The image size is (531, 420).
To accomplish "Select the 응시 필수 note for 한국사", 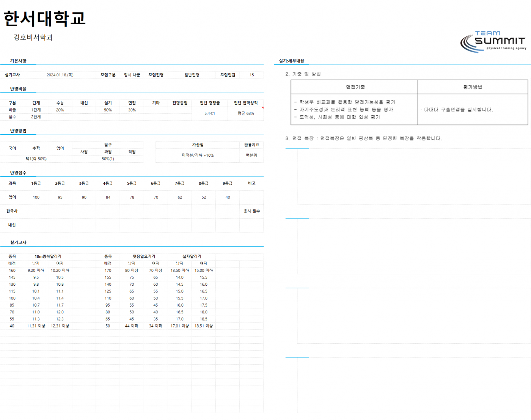I will click(251, 211).
